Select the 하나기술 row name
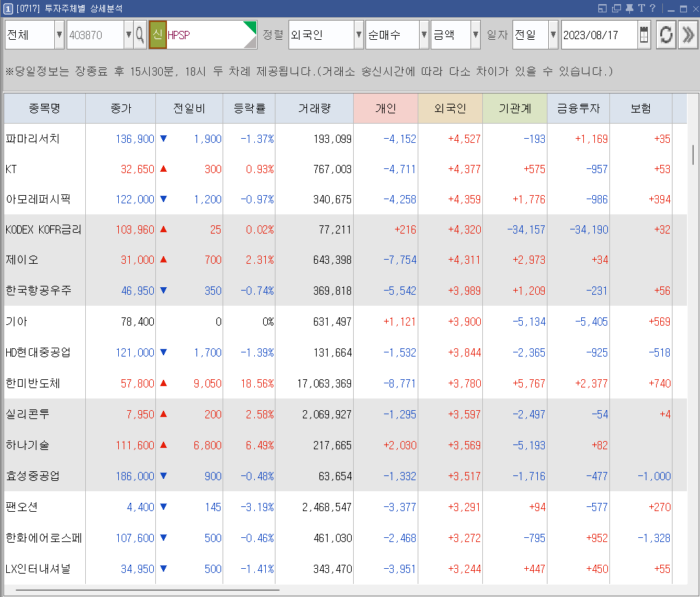700x597 pixels. coord(27,445)
